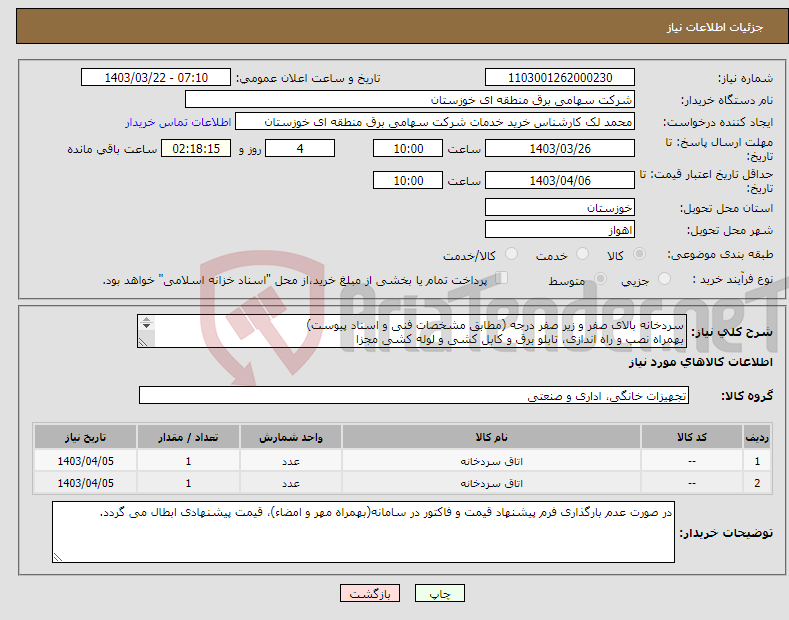Screen dimensions: 789x620
Task: Select the کالا radio button
Action: [x=640, y=254]
